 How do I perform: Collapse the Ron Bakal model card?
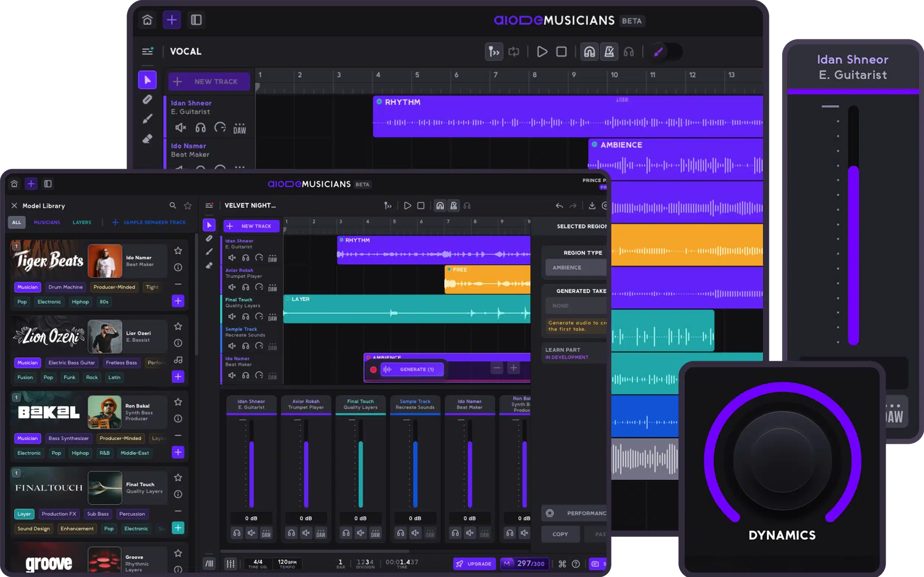178,436
